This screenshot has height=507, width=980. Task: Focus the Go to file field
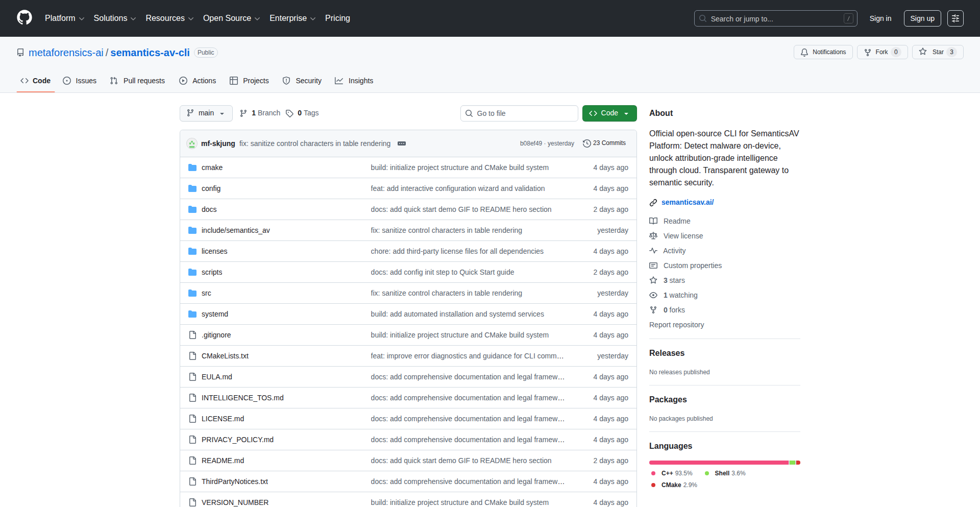coord(519,113)
